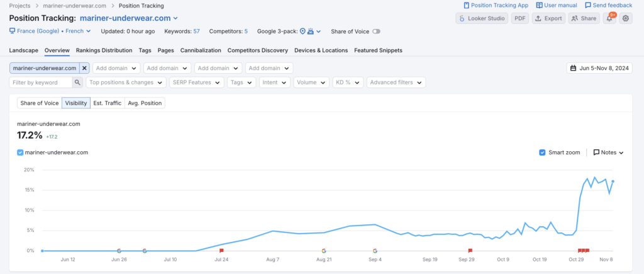This screenshot has width=644, height=274.
Task: Switch to the Landscape tab
Action: pyautogui.click(x=23, y=50)
